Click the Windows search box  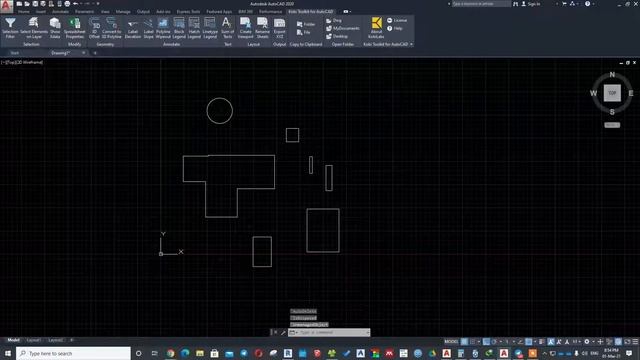click(x=73, y=353)
